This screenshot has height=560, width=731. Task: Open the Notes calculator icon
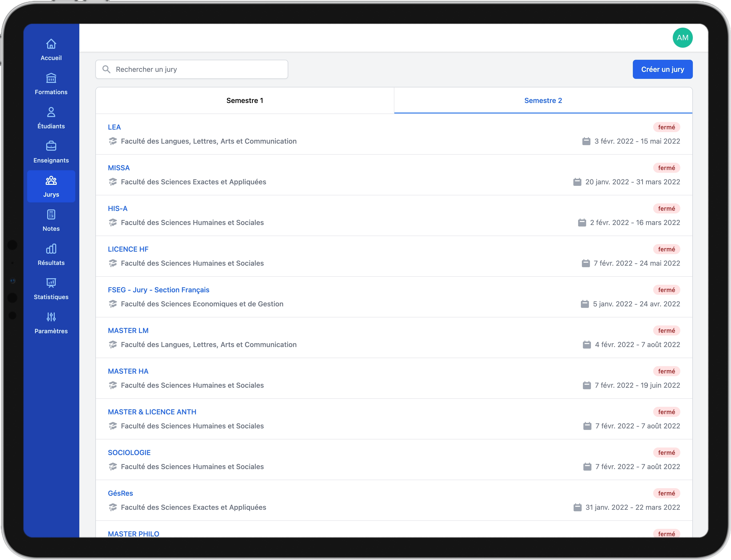(51, 214)
